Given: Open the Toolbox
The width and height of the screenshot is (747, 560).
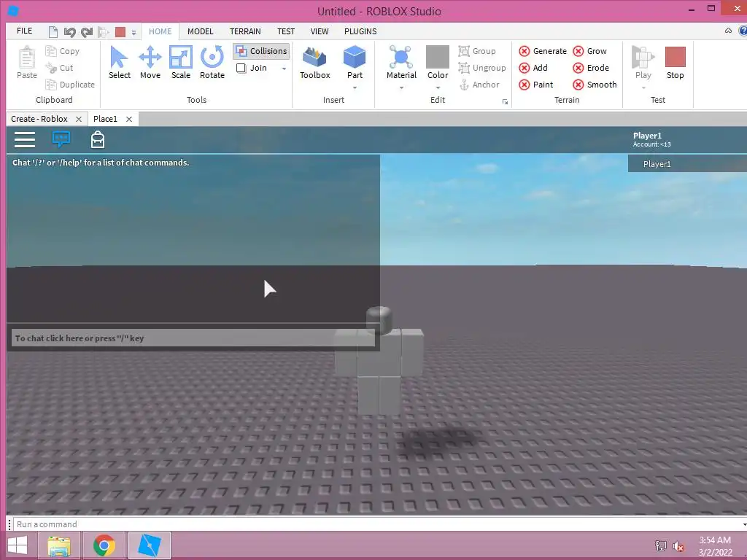Looking at the screenshot, I should (315, 63).
